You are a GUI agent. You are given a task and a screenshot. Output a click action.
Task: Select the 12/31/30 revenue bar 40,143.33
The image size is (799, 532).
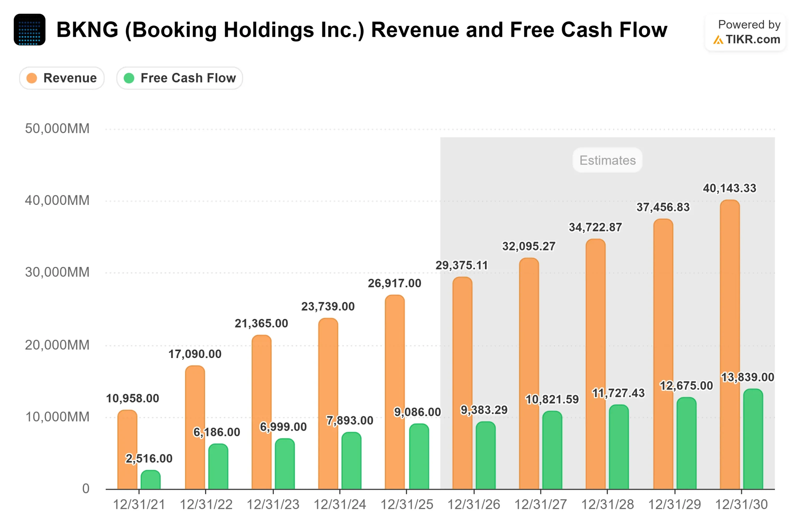click(x=729, y=344)
